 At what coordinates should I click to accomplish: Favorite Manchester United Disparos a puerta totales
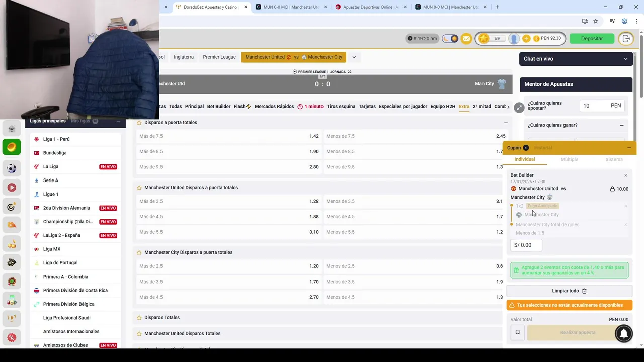tap(139, 188)
